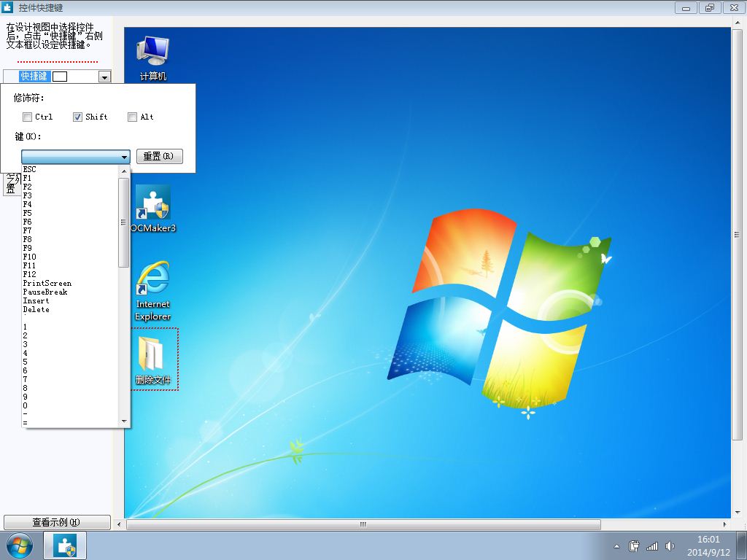Pick F8 in the key list
747x560 pixels.
coord(69,239)
